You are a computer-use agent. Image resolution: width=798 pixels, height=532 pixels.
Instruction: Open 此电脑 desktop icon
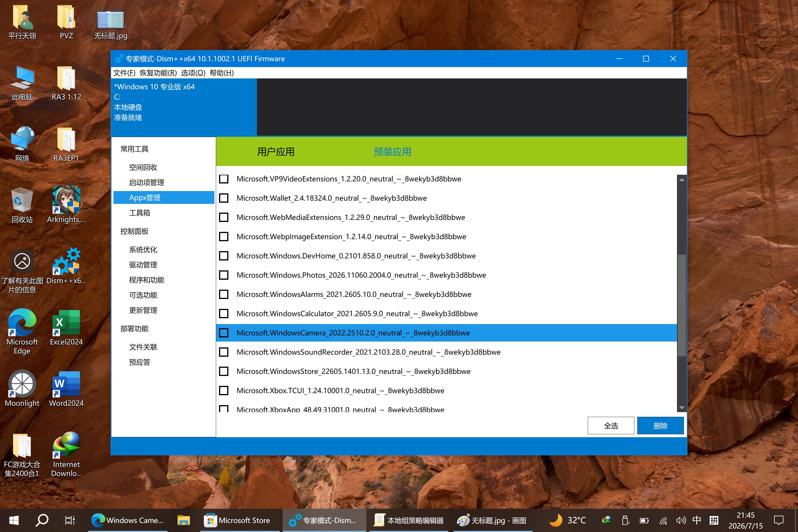(x=22, y=83)
